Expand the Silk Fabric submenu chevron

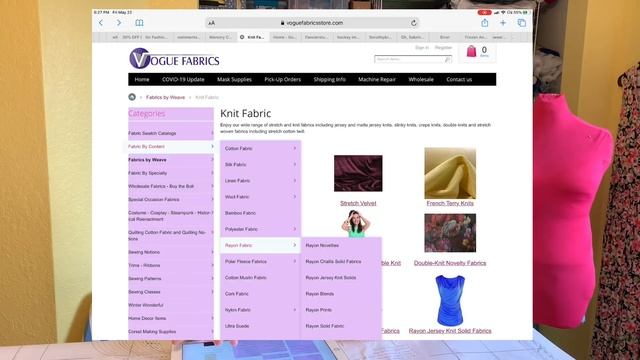(x=295, y=164)
